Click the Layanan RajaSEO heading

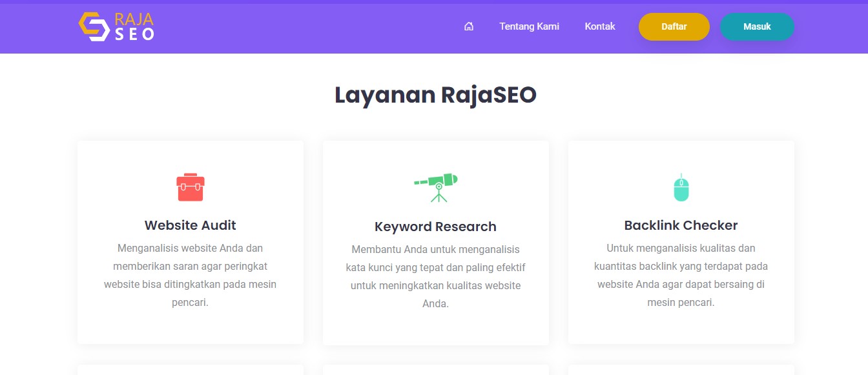pos(435,95)
